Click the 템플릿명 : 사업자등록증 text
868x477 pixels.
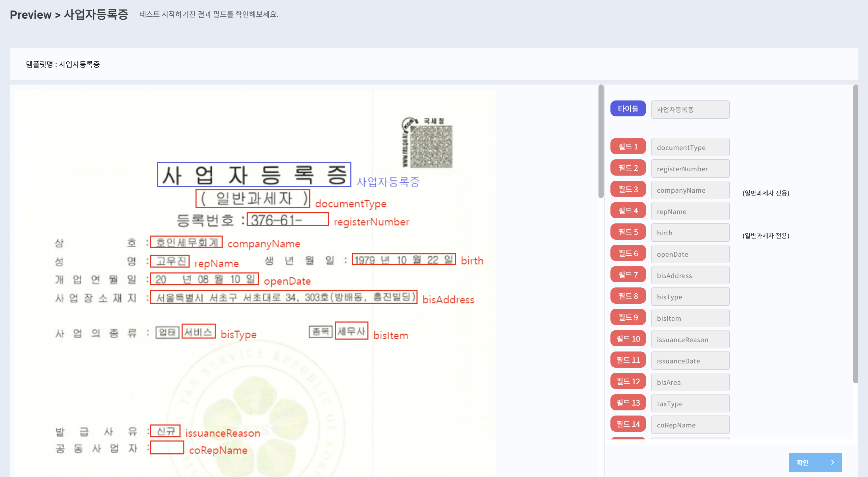tap(63, 64)
